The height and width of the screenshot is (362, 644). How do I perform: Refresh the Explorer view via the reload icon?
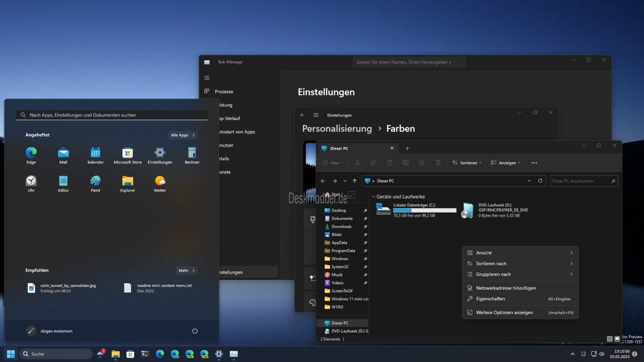point(540,181)
